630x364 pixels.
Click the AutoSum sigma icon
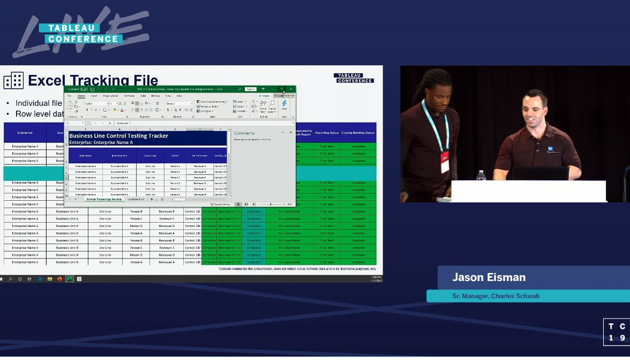[253, 102]
